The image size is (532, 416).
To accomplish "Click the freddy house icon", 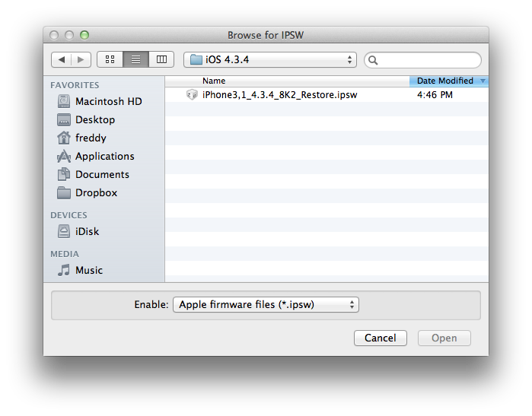I will pyautogui.click(x=64, y=138).
